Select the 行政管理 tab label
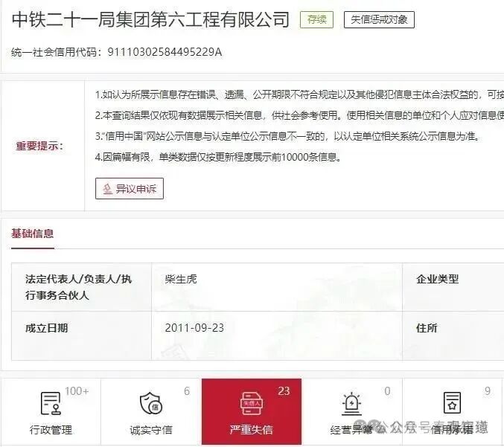The image size is (504, 447). tap(51, 430)
